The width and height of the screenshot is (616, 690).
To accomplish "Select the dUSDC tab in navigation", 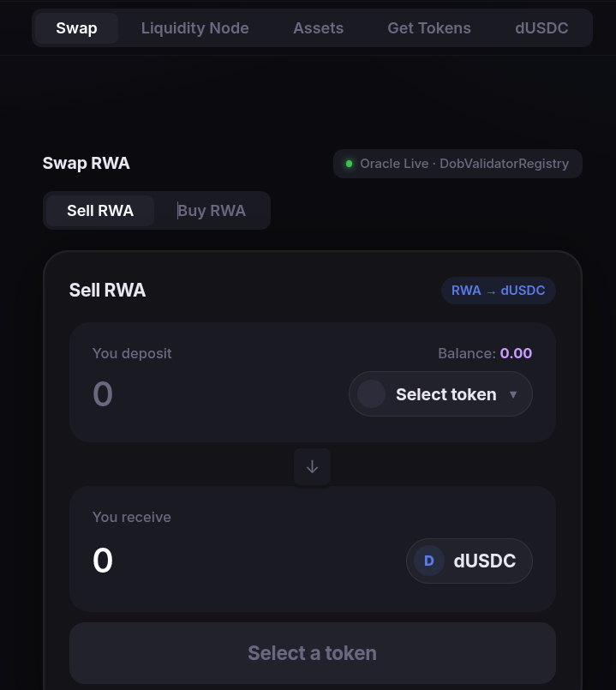I will pyautogui.click(x=541, y=28).
